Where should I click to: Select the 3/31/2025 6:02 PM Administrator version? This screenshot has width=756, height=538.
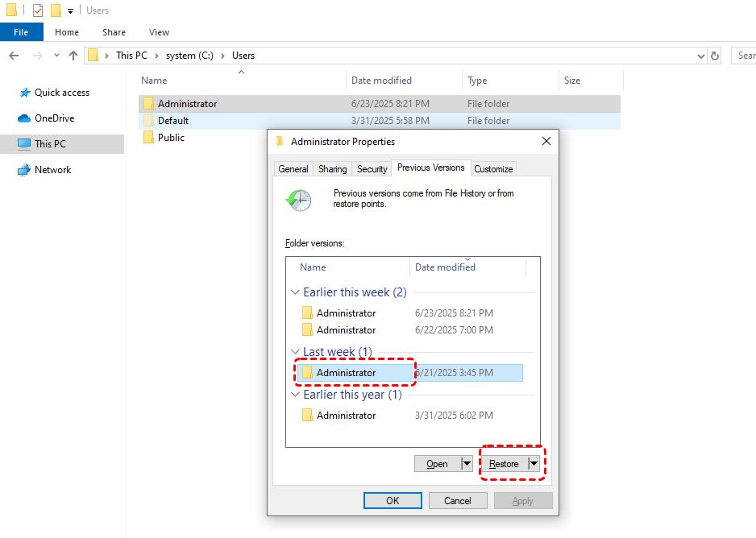[x=409, y=416]
